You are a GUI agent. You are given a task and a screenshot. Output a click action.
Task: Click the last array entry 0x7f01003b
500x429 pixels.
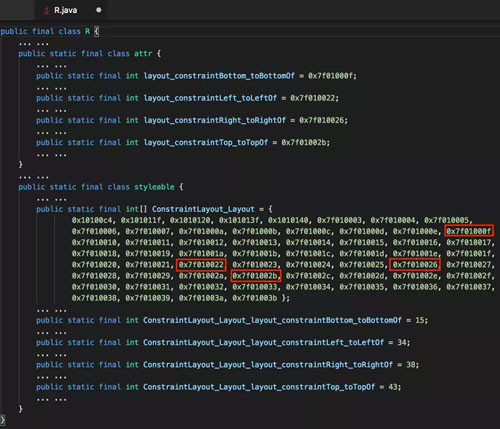[x=255, y=298]
